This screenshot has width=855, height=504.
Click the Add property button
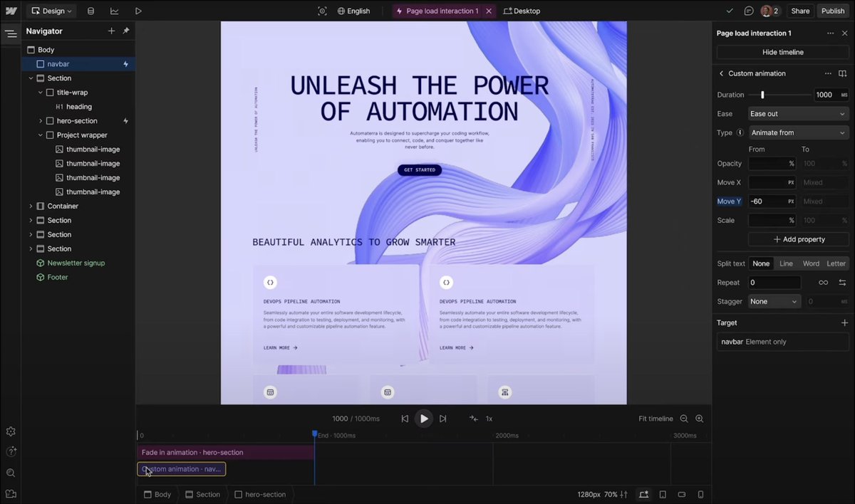pos(799,239)
